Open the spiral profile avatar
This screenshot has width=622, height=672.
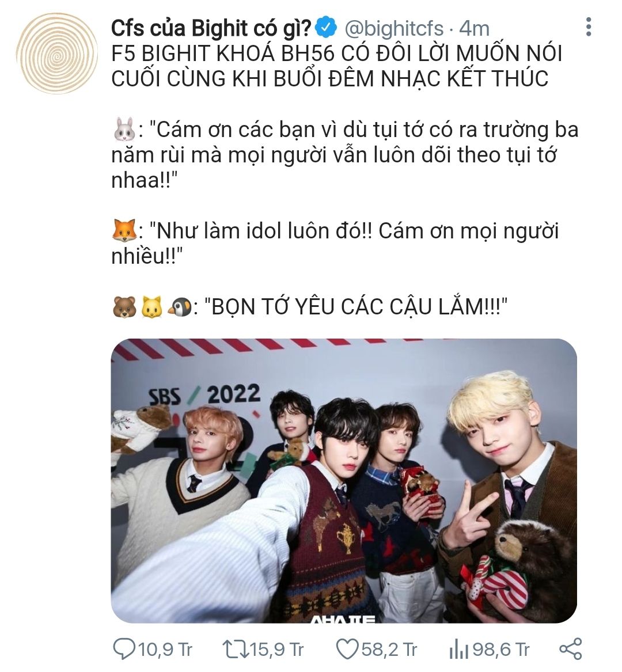[56, 53]
